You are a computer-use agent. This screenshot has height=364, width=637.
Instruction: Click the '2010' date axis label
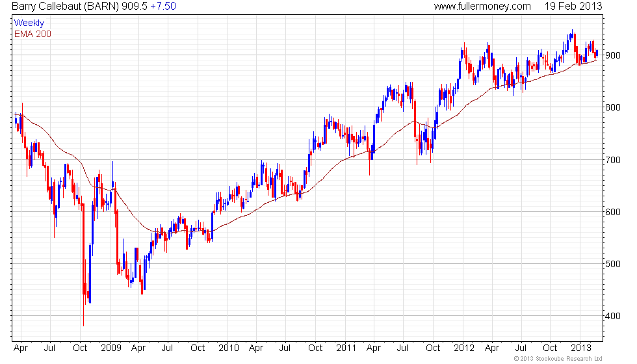(x=229, y=348)
